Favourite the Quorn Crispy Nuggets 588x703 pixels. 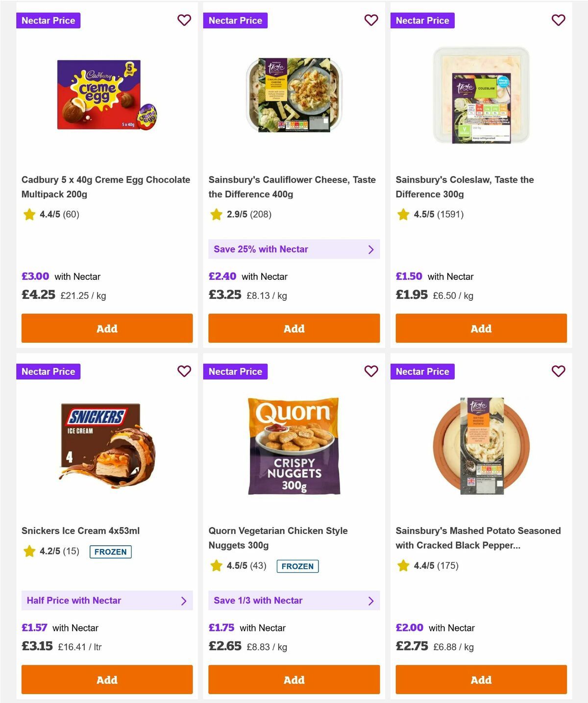(x=371, y=371)
